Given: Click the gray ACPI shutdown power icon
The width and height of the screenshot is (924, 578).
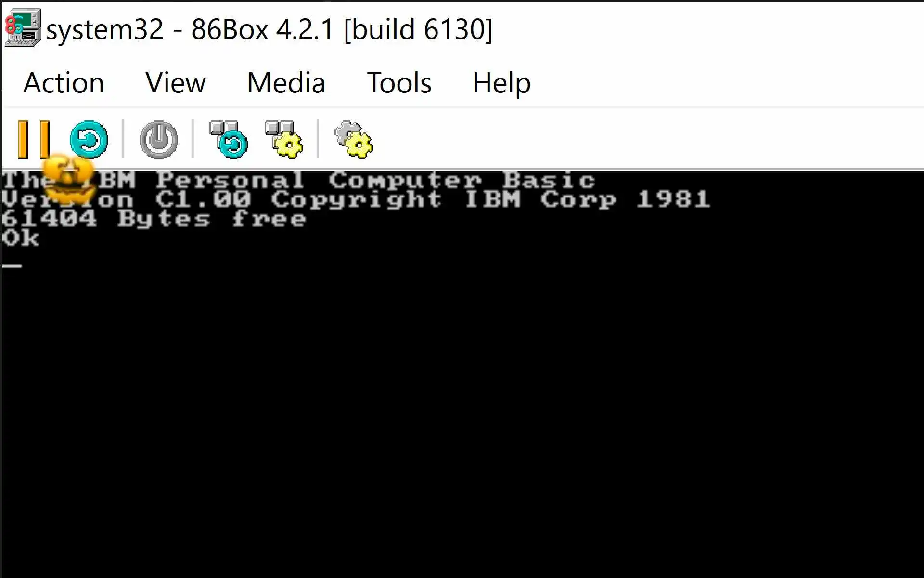Looking at the screenshot, I should [159, 139].
